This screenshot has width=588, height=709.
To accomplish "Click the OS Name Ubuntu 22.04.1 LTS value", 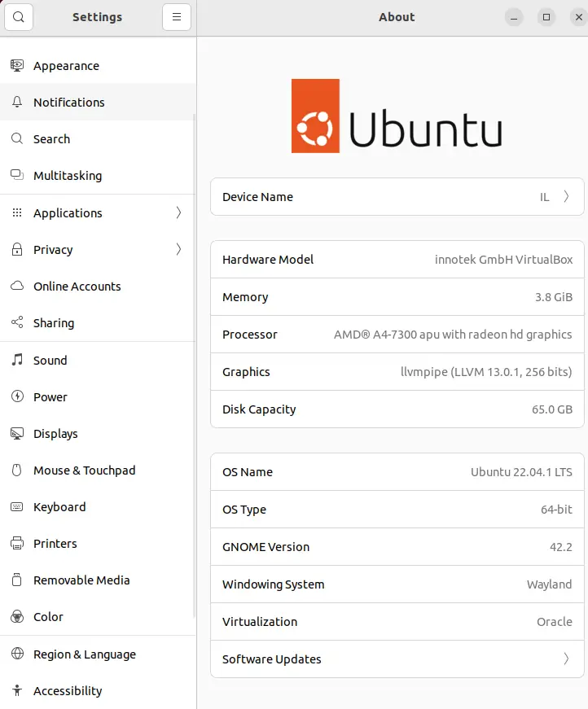I will (521, 472).
